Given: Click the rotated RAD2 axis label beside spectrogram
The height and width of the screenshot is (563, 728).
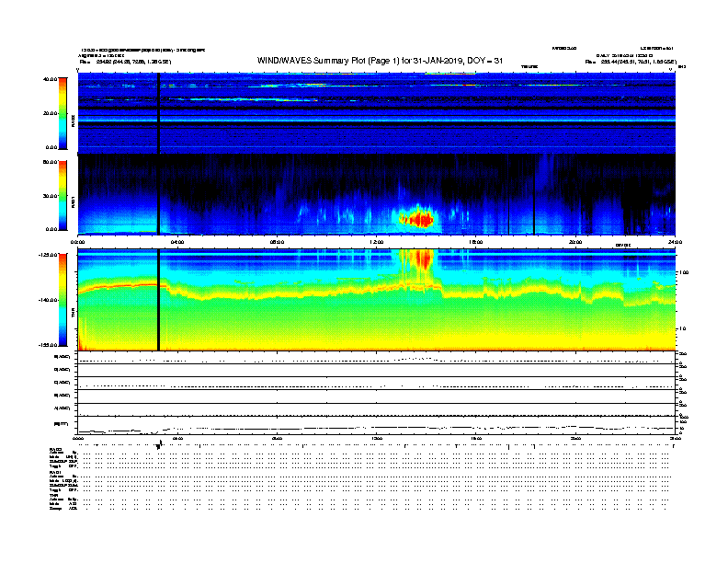Looking at the screenshot, I should coord(73,121).
